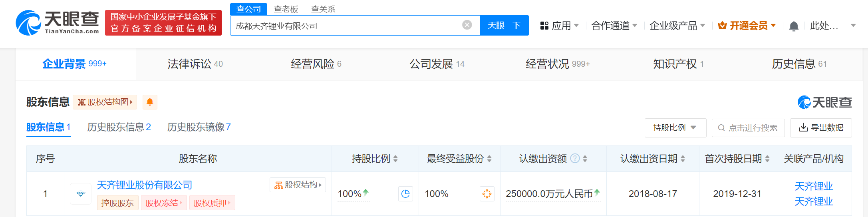Click the 点击进行搜索 shareholder search field
The image size is (868, 217).
[x=748, y=128]
